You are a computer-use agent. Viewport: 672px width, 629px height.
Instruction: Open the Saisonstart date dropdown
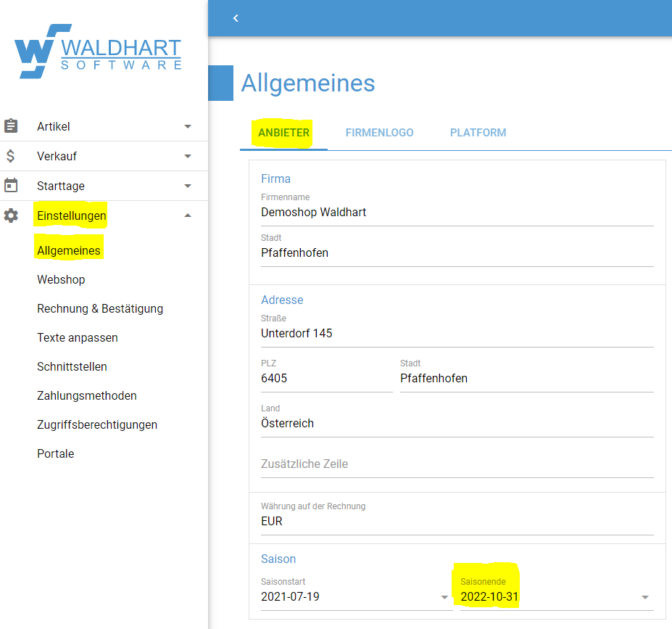pyautogui.click(x=444, y=597)
